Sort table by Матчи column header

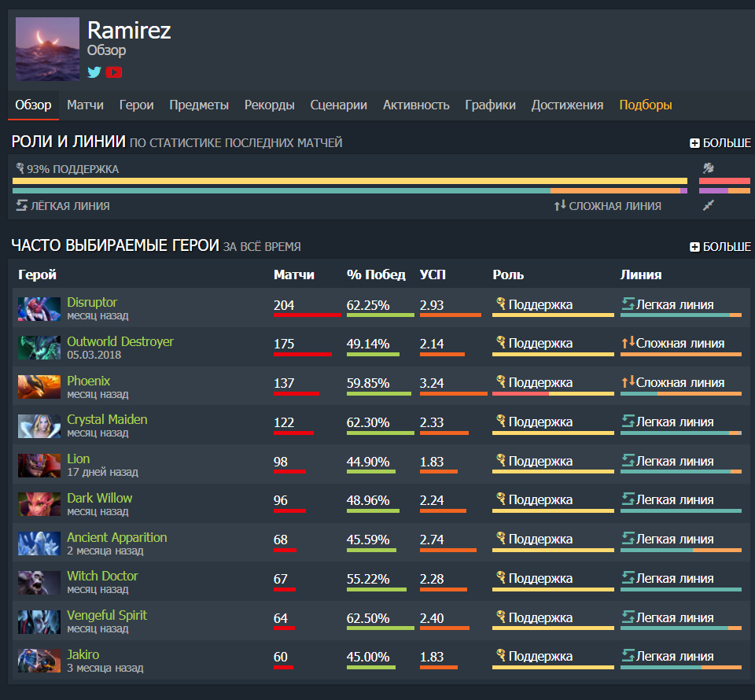tap(293, 275)
